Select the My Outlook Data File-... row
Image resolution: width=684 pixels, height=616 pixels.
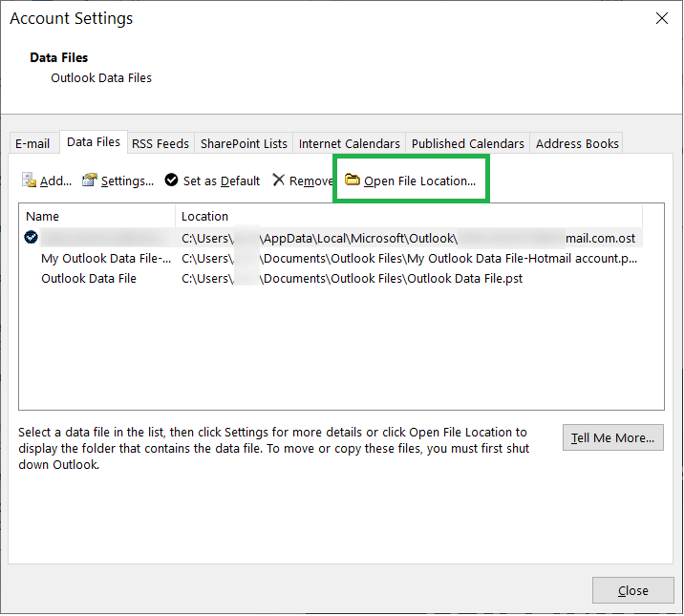331,259
